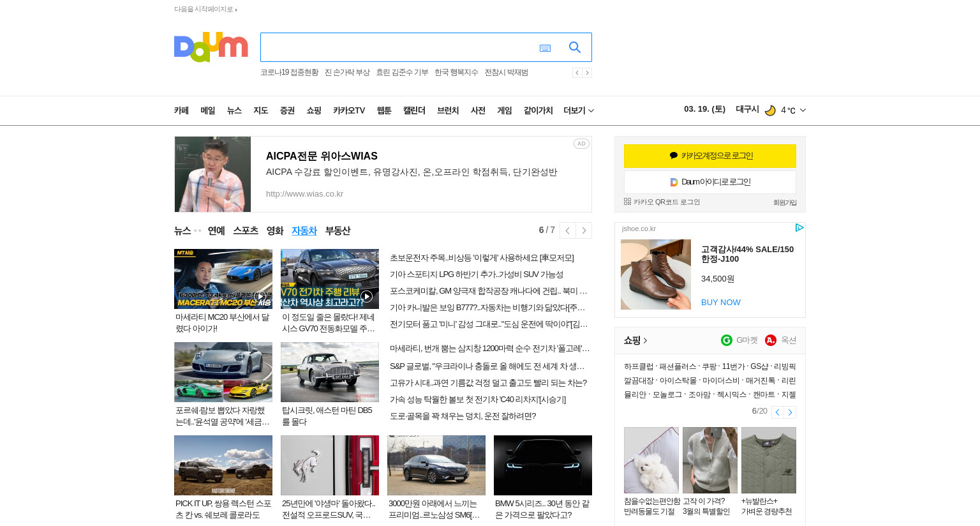
Task: Click the 회원가입 sign-up link
Action: (x=785, y=202)
